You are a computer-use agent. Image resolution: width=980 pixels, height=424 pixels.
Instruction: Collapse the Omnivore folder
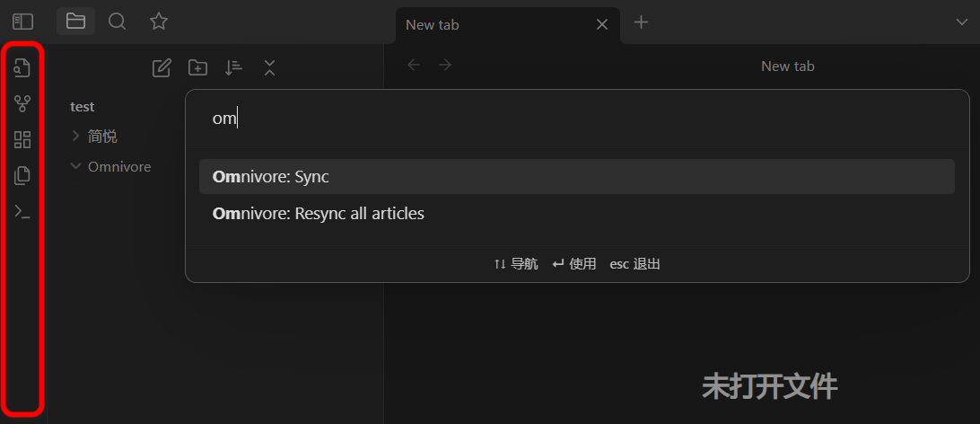pyautogui.click(x=76, y=166)
